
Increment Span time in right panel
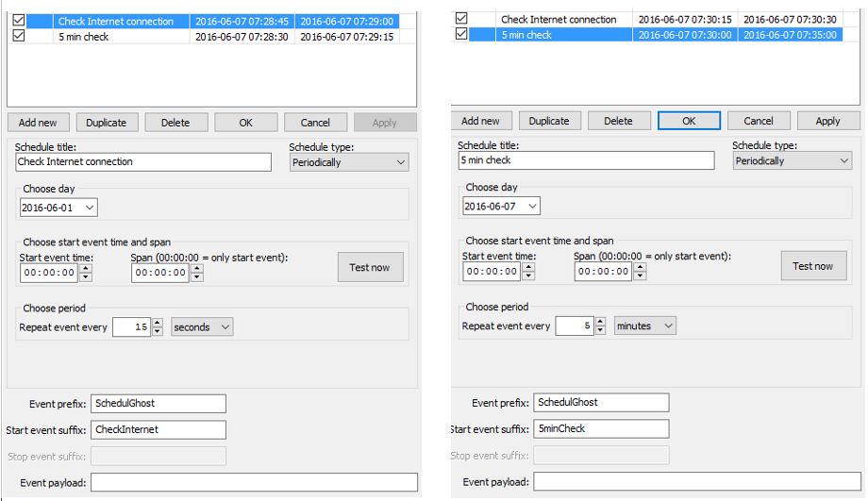click(640, 267)
